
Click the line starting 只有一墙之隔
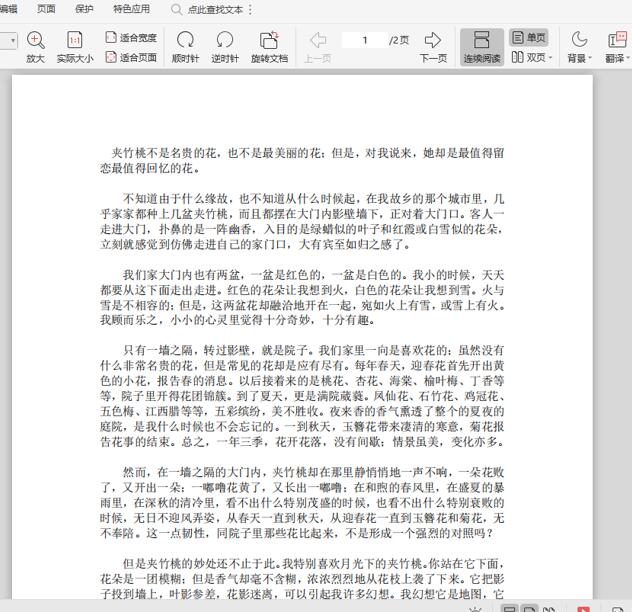tap(313, 350)
